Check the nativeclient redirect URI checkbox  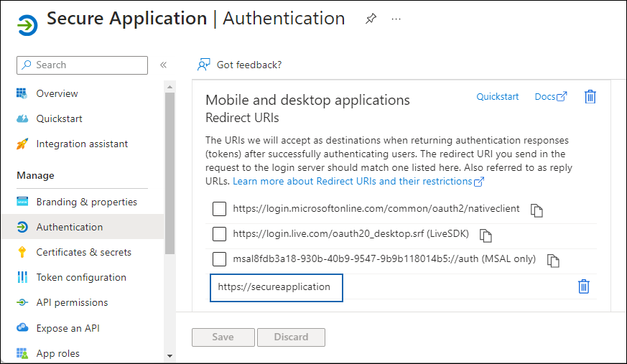click(x=220, y=209)
